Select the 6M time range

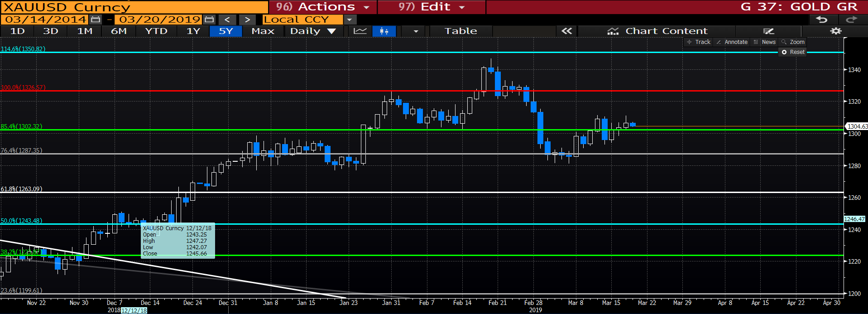119,31
